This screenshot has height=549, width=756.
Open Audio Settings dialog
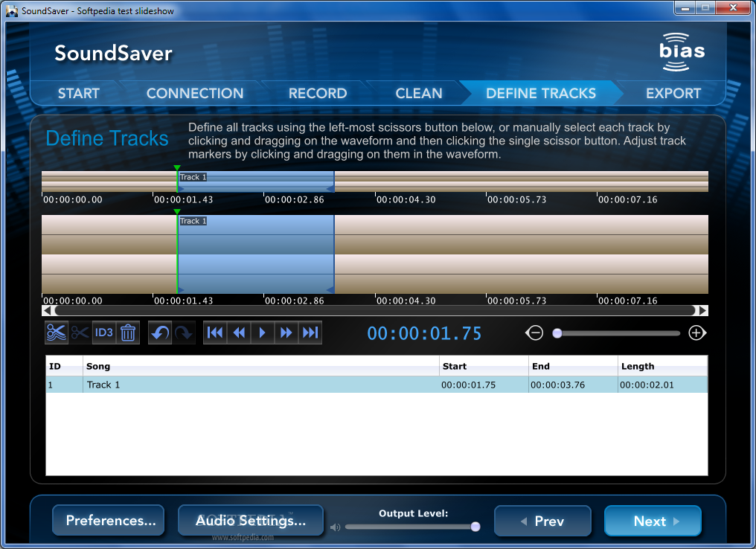(251, 521)
